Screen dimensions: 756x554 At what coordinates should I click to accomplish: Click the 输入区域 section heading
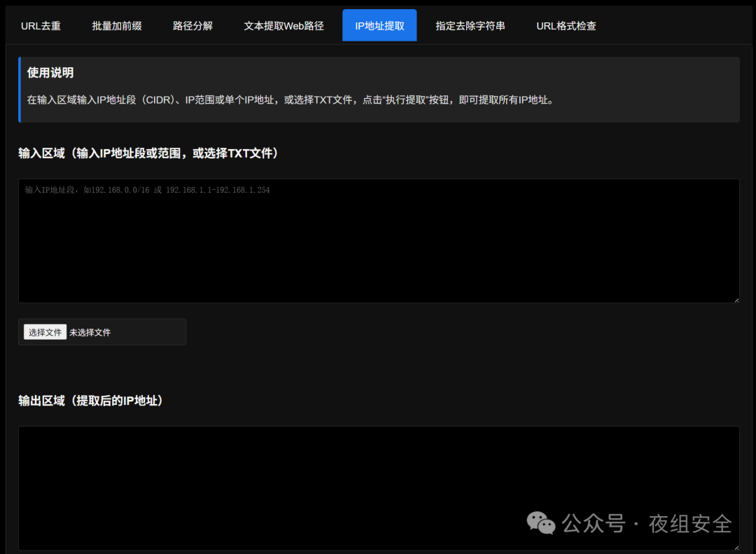tap(147, 153)
